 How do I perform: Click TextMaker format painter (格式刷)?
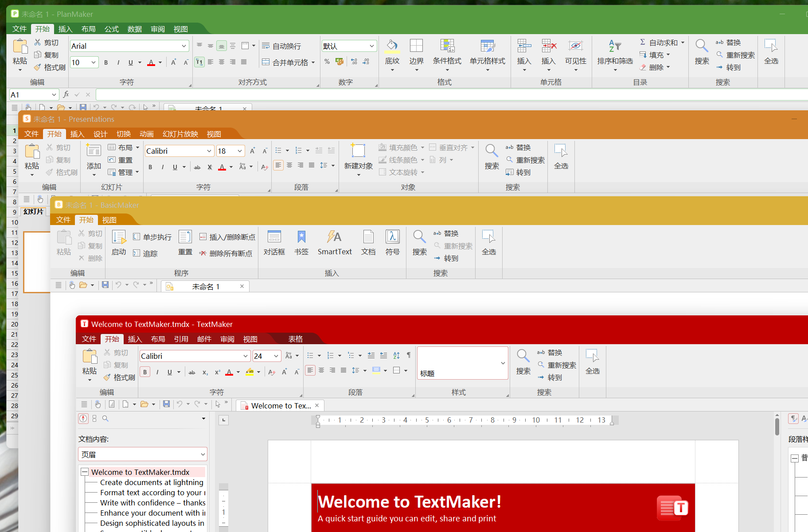(x=120, y=377)
